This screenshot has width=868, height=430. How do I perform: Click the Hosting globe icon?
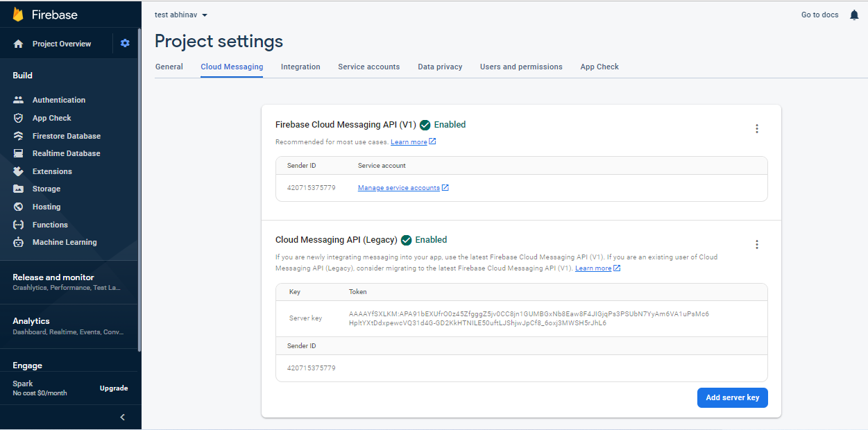coord(19,207)
